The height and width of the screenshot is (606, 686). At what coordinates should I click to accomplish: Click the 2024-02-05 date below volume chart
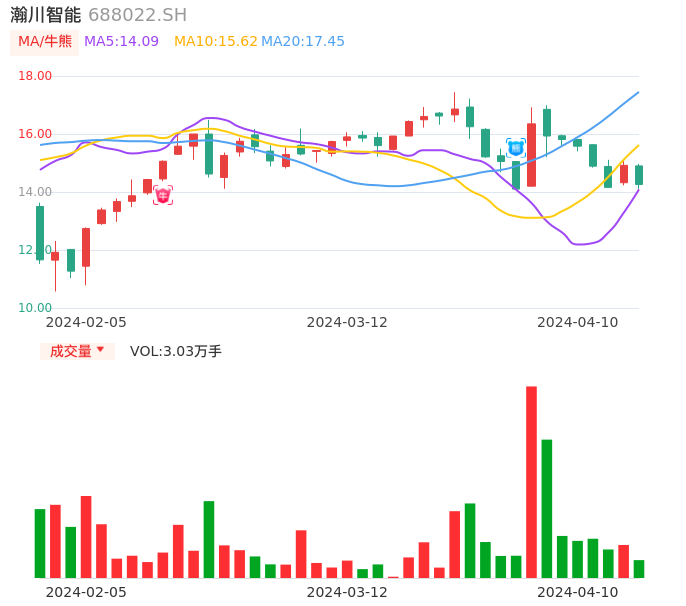(86, 592)
